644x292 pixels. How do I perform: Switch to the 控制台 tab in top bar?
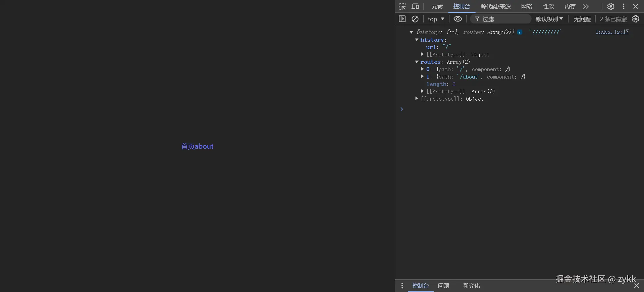(x=462, y=6)
